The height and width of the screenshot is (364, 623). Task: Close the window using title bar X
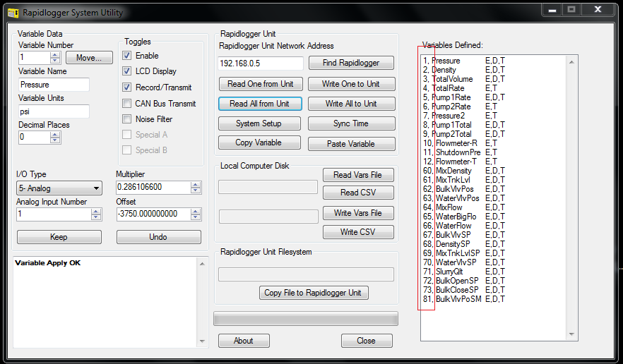(x=598, y=10)
